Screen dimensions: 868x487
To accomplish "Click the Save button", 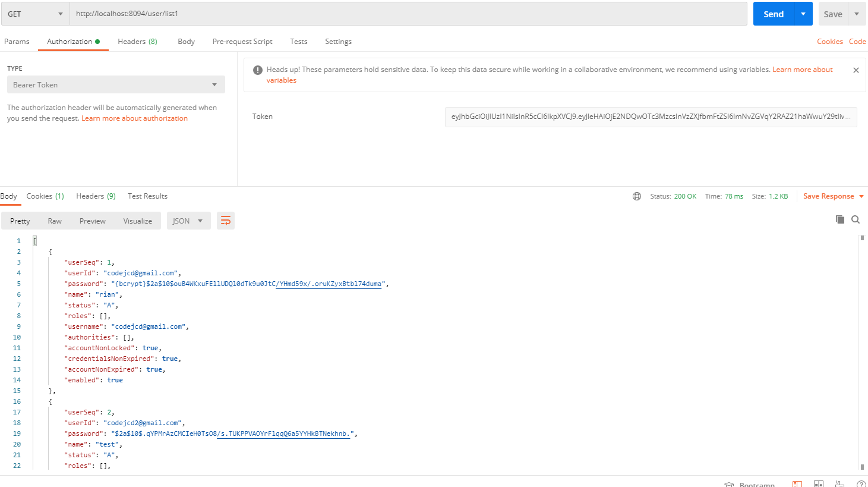I will coord(833,14).
